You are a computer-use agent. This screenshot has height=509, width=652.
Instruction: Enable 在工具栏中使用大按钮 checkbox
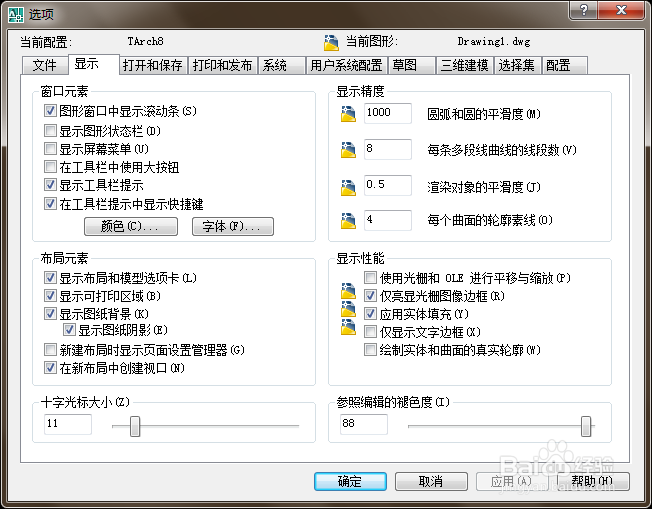(x=50, y=167)
